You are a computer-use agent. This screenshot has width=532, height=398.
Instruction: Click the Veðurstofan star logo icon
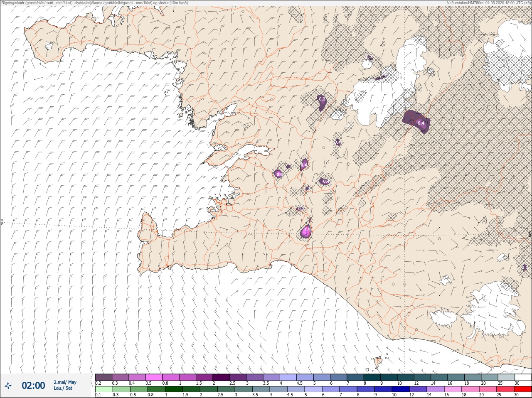pos(9,386)
